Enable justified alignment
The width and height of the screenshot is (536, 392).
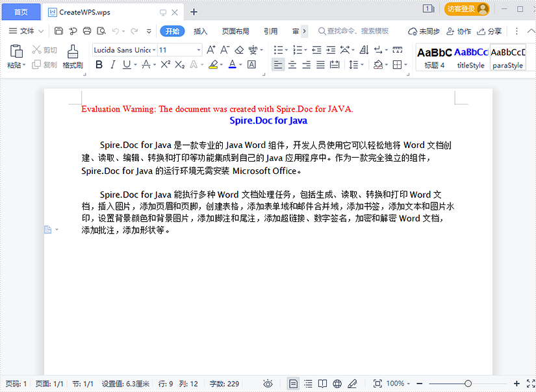[320, 64]
